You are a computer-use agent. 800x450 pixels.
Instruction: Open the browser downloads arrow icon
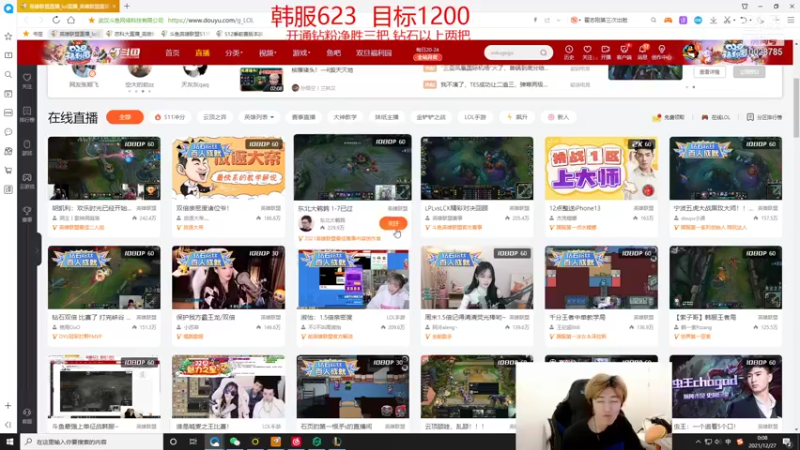pos(713,20)
